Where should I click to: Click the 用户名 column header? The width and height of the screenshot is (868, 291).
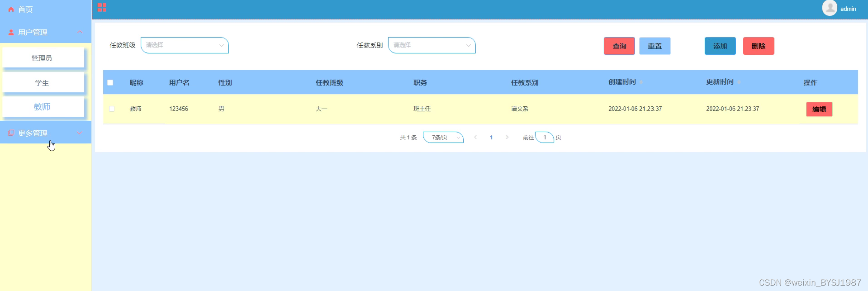coord(179,82)
